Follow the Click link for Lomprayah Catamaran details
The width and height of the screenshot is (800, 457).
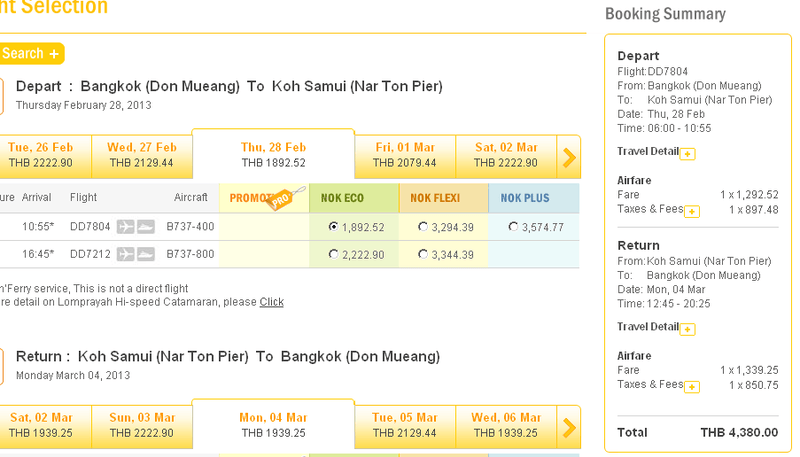(x=271, y=302)
